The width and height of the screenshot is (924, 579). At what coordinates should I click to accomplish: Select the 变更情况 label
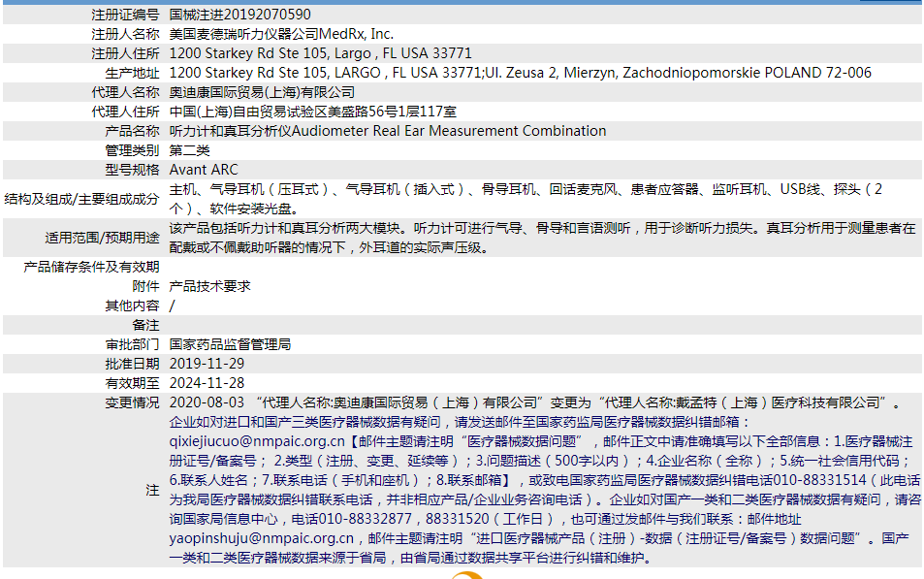(x=132, y=402)
